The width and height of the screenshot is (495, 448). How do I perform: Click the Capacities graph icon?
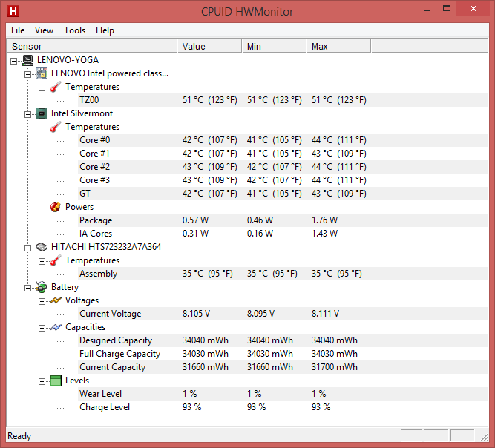(56, 327)
